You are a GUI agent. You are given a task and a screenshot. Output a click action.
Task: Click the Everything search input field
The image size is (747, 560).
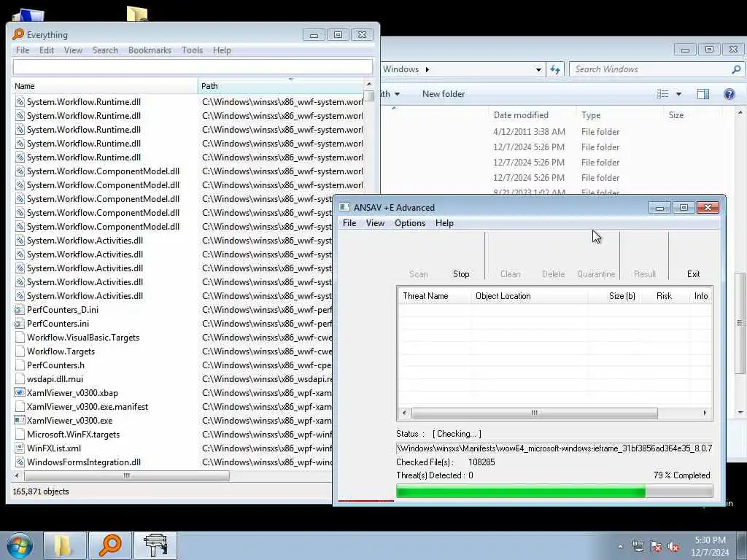coord(193,66)
